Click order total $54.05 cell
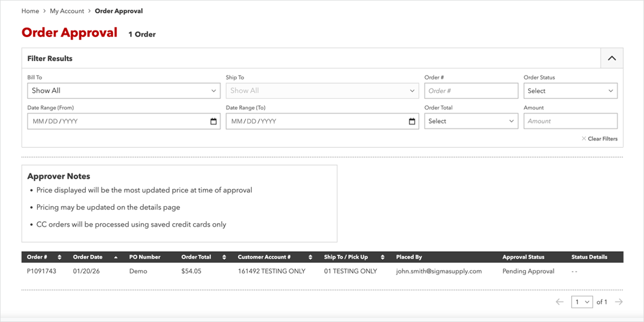Image resolution: width=644 pixels, height=322 pixels. [x=192, y=272]
